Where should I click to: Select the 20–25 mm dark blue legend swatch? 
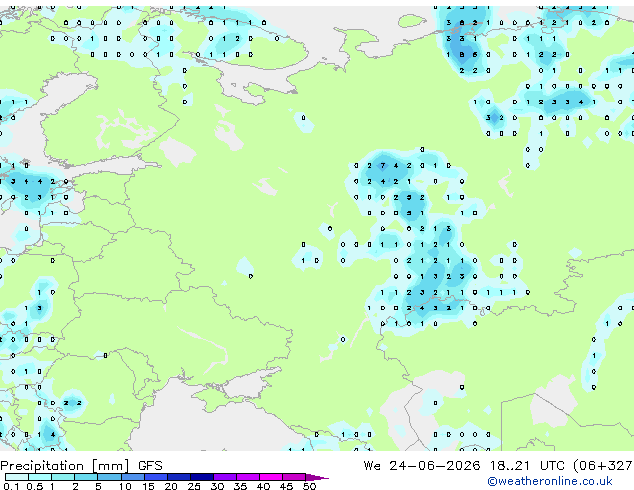pos(179,477)
